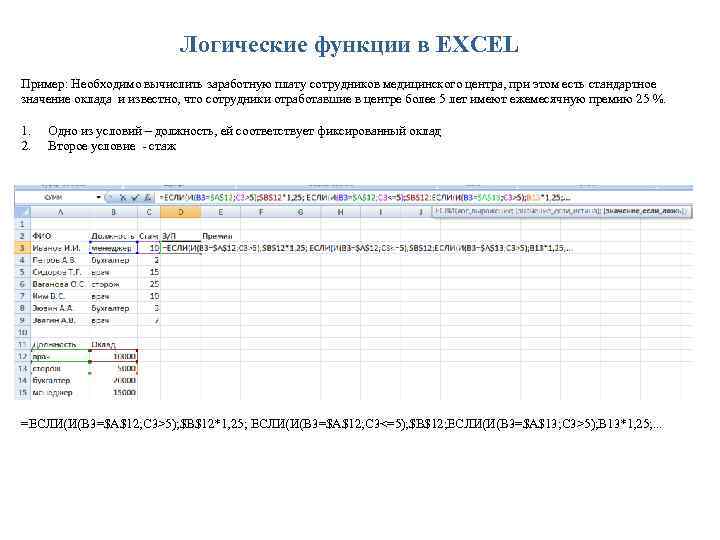Click cell D3 containing the ЕСЛИ formula
The width and height of the screenshot is (720, 540).
pos(180,248)
